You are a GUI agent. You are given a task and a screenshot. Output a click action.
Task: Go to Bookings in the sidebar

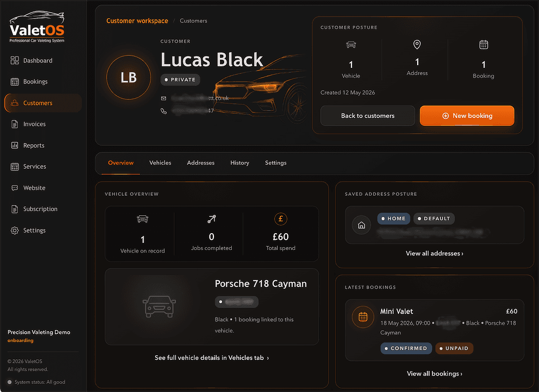43,82
